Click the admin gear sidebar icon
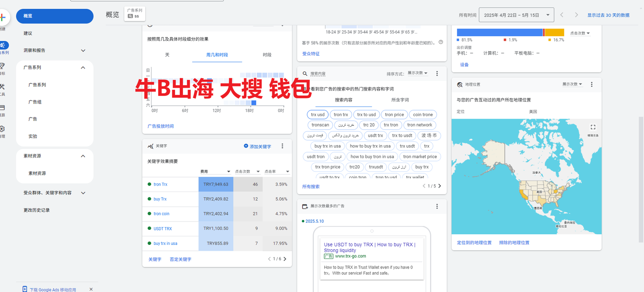Screen dimensions: 644x292 [x=2, y=129]
